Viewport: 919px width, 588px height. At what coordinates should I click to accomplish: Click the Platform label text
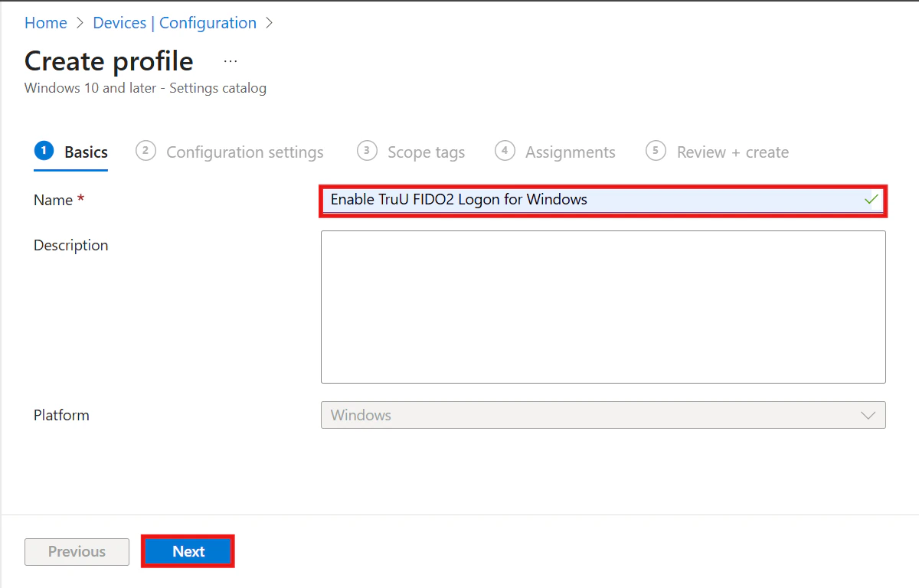(61, 415)
